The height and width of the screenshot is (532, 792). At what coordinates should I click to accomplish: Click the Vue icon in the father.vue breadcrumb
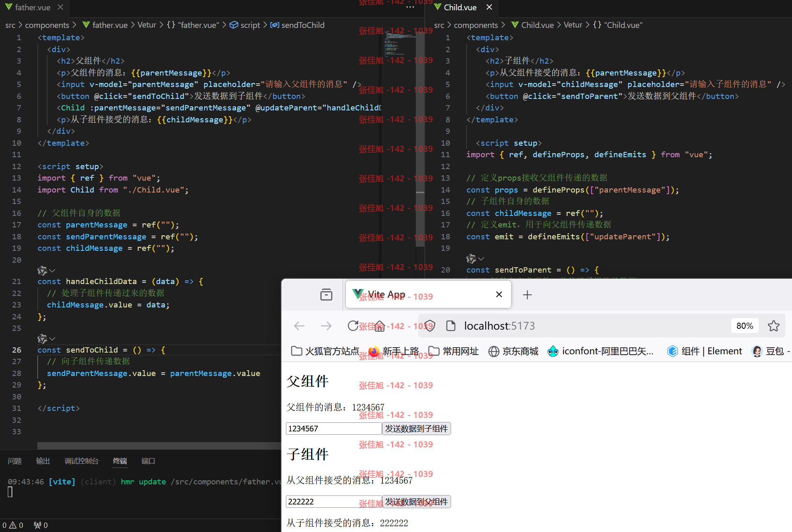86,25
